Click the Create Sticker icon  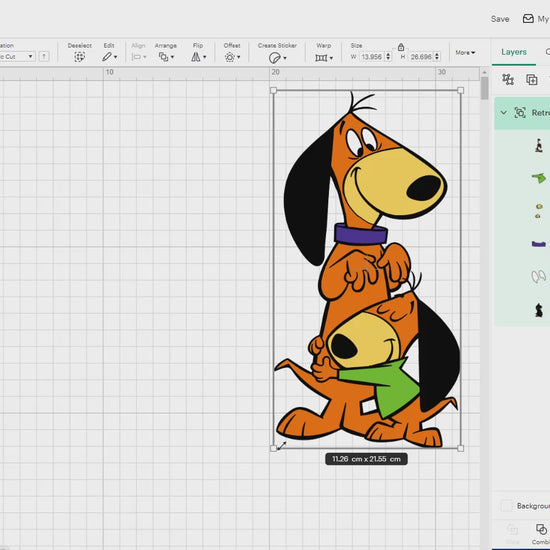point(275,58)
